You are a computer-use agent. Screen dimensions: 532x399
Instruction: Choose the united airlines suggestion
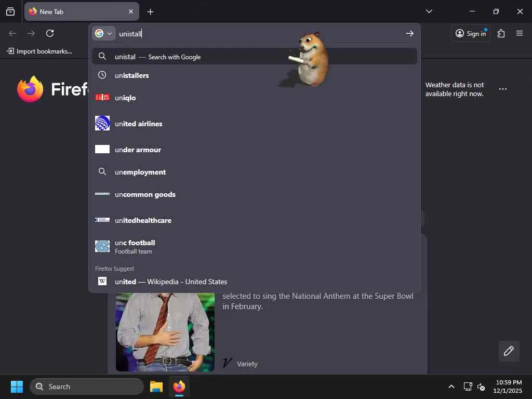pos(255,124)
